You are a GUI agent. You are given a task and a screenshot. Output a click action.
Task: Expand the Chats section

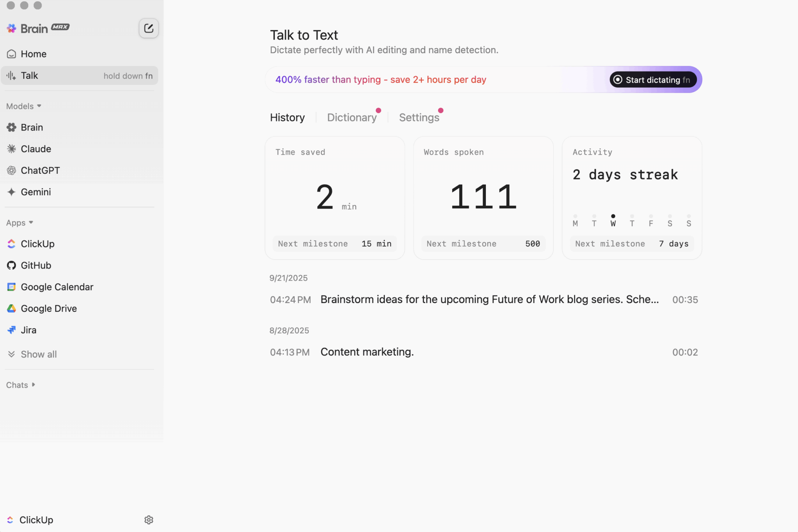21,385
